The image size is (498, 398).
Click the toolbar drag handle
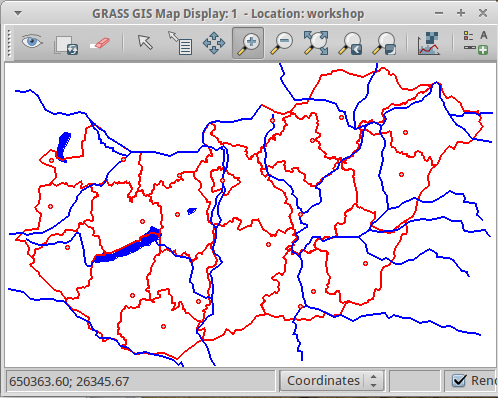[x=9, y=44]
